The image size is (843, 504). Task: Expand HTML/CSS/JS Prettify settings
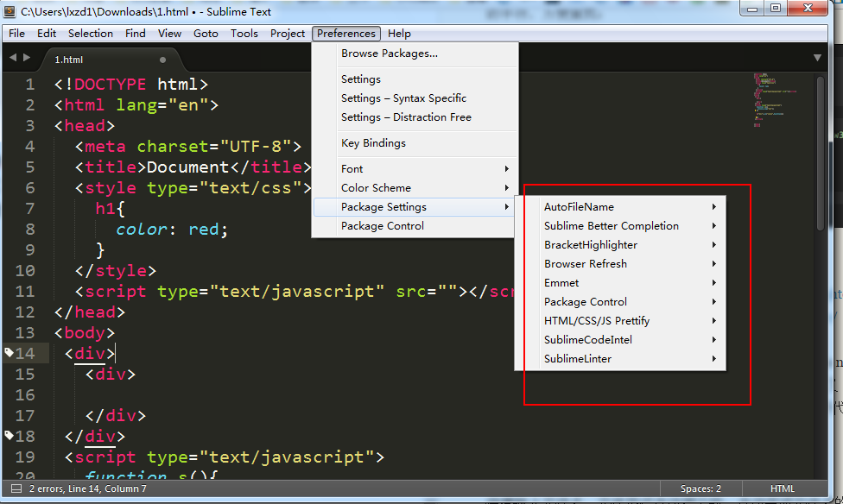pyautogui.click(x=620, y=321)
